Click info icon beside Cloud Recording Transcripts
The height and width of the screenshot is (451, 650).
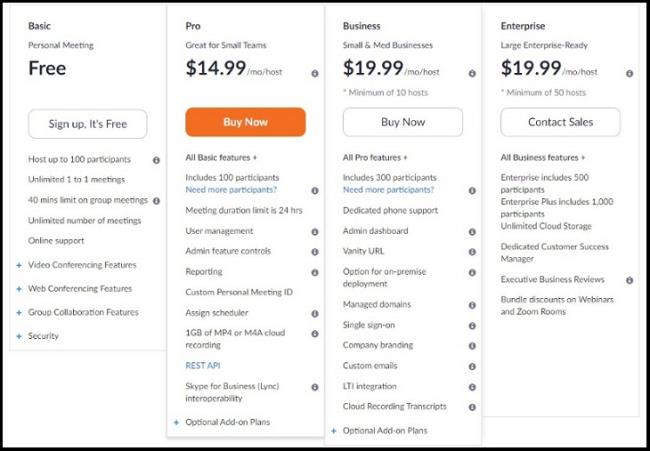[x=471, y=406]
